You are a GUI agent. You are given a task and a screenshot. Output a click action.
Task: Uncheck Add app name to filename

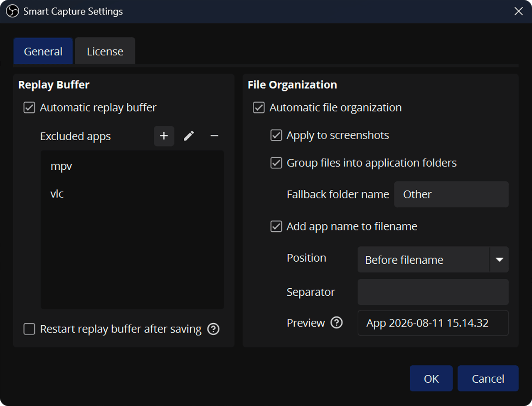click(276, 226)
